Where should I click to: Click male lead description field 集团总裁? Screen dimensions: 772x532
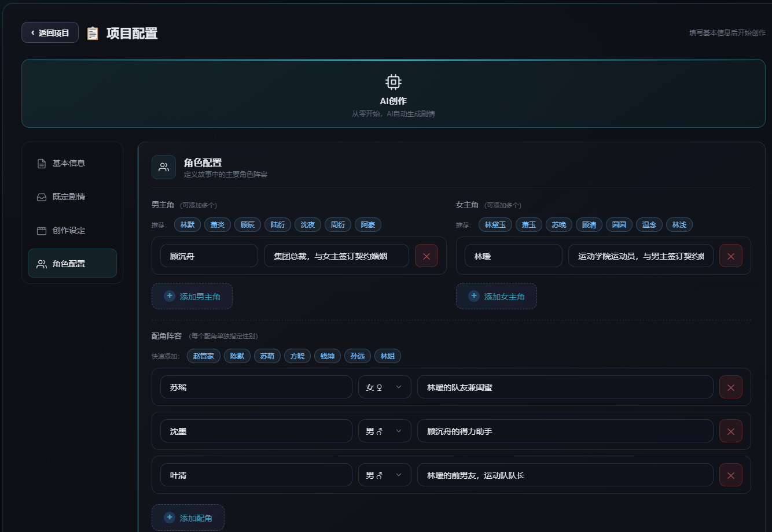336,256
